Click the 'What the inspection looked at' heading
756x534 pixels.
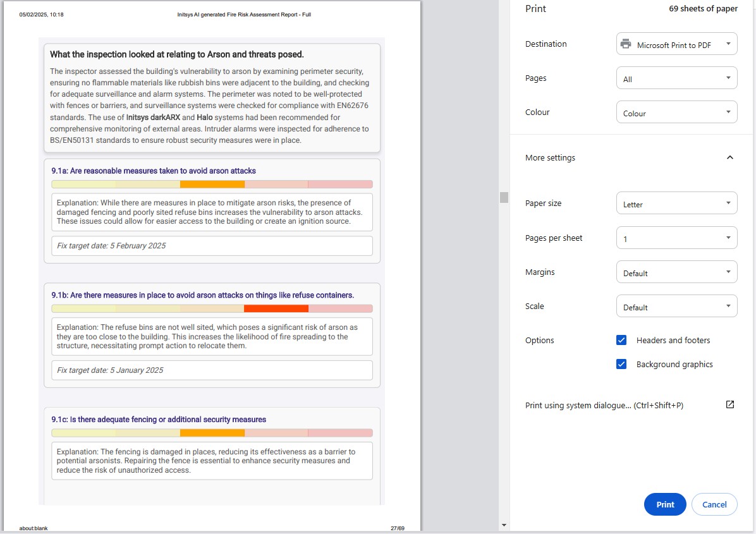click(x=177, y=54)
